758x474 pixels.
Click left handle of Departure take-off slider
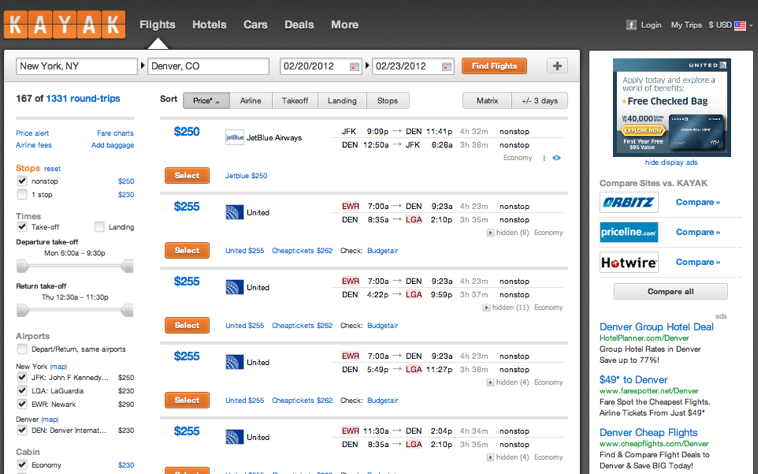(24, 266)
